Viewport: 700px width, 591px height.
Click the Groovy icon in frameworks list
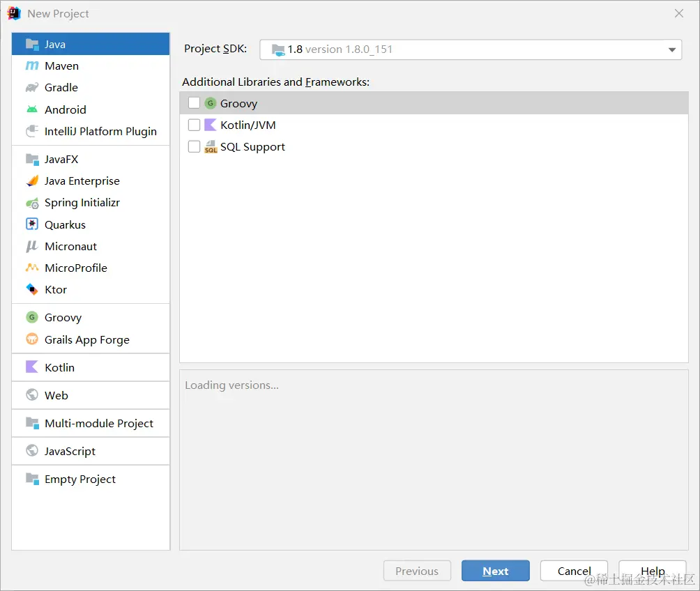point(211,103)
